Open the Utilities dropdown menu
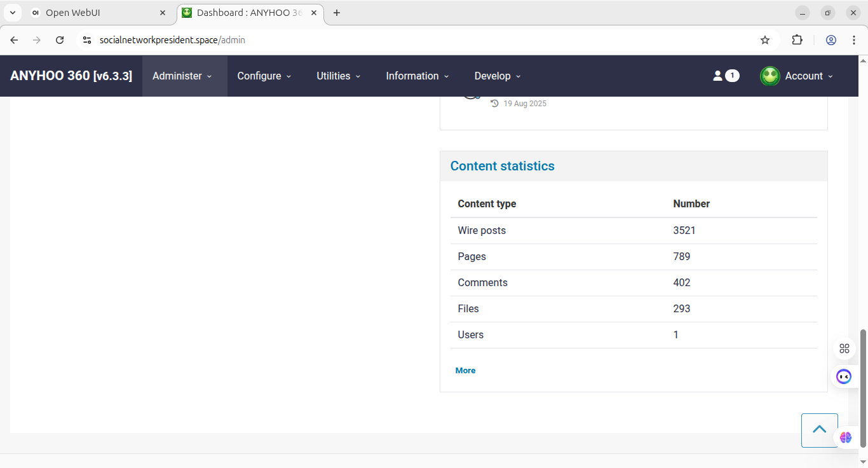The image size is (868, 468). click(338, 76)
